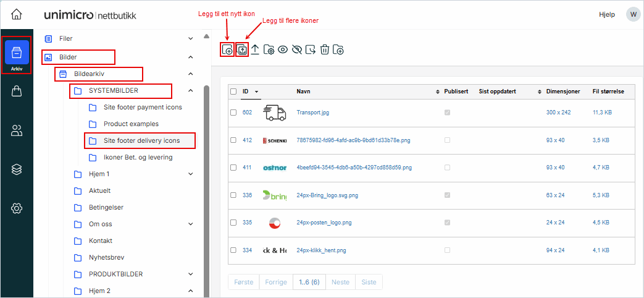The height and width of the screenshot is (298, 644).
Task: Go to the home icon
Action: click(17, 14)
